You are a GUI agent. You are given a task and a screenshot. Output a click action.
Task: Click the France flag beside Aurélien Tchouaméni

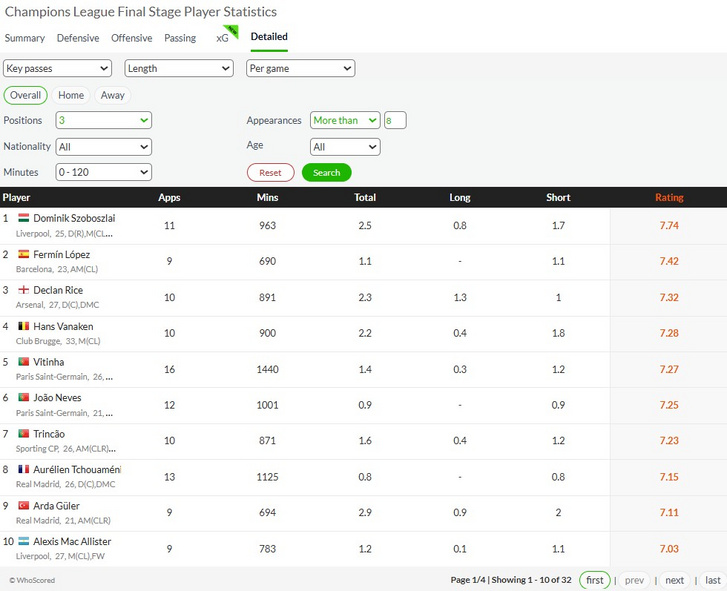[x=24, y=469]
